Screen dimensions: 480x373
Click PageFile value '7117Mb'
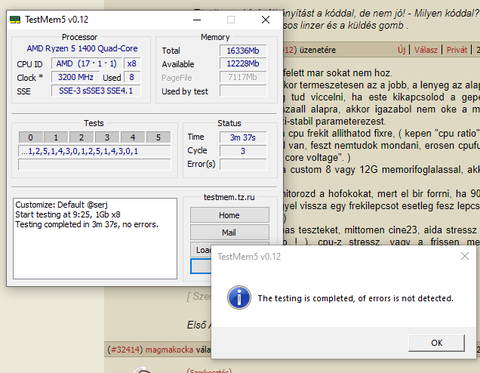243,77
